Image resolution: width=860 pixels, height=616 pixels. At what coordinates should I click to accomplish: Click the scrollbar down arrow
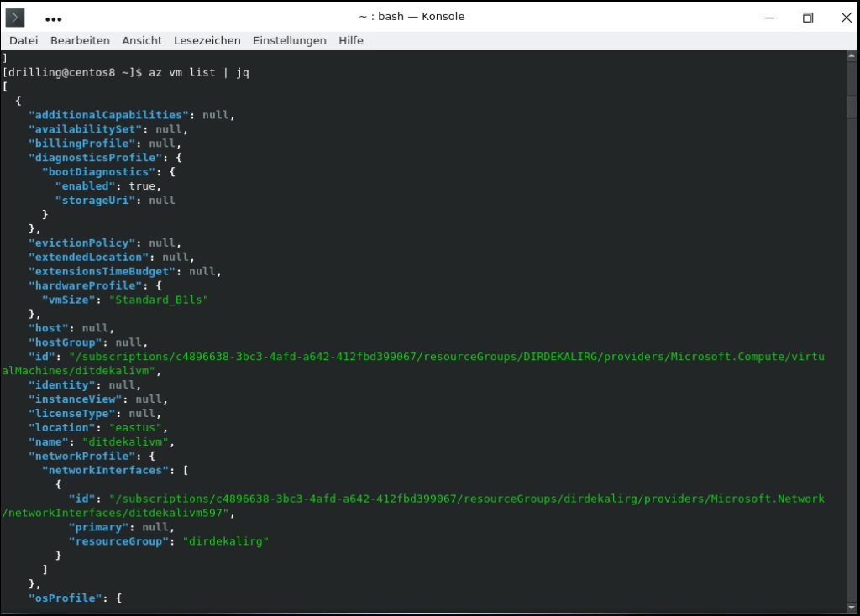pyautogui.click(x=852, y=608)
